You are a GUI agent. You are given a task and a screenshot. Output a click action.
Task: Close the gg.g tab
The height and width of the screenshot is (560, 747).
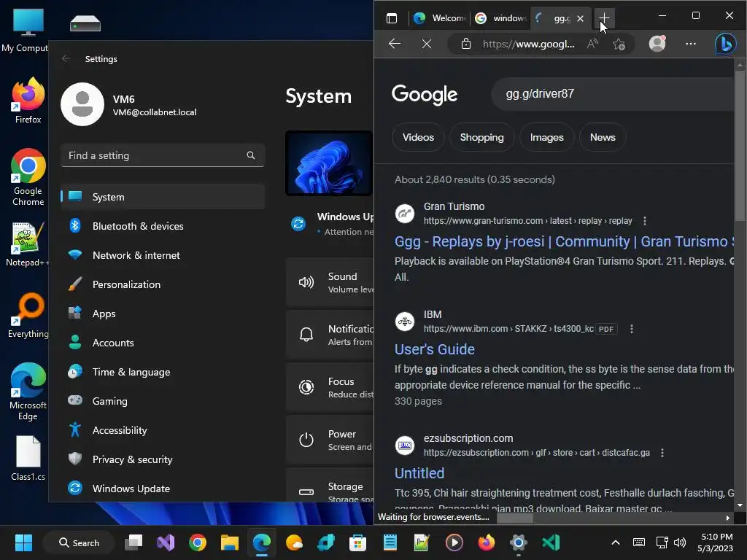tap(580, 18)
